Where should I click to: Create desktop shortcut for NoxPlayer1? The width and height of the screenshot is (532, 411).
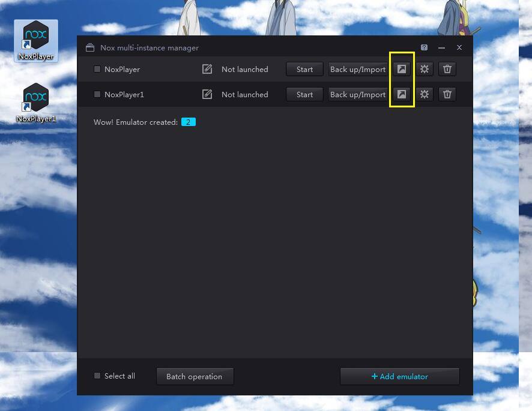pyautogui.click(x=402, y=94)
